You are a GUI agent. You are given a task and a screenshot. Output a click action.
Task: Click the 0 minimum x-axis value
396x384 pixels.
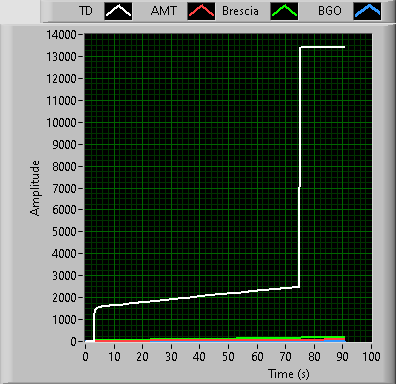(x=85, y=357)
